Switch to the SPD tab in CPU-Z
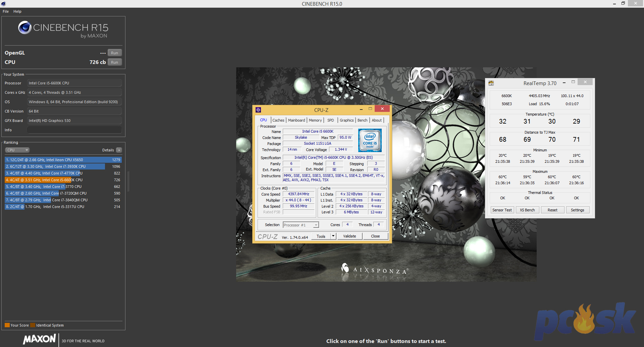Screen dimensions: 644x347 (331, 120)
